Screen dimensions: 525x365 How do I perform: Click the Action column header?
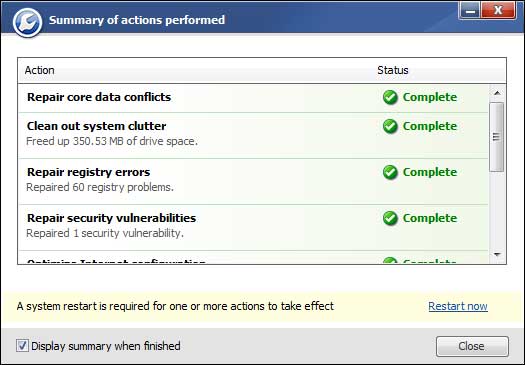coord(40,70)
